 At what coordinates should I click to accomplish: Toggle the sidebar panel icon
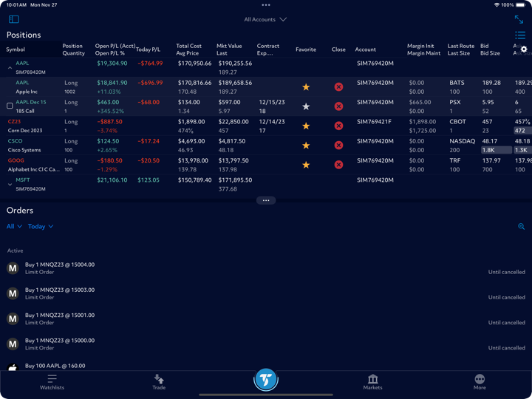click(13, 19)
